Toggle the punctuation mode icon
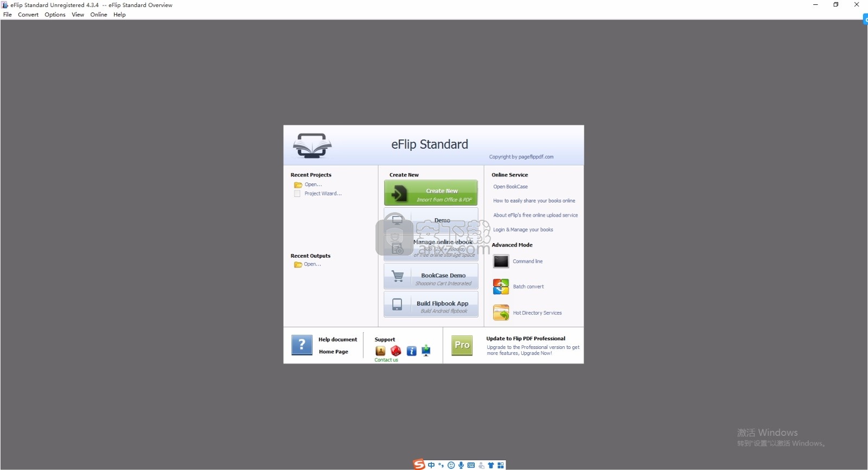This screenshot has height=470, width=868. coord(441,465)
